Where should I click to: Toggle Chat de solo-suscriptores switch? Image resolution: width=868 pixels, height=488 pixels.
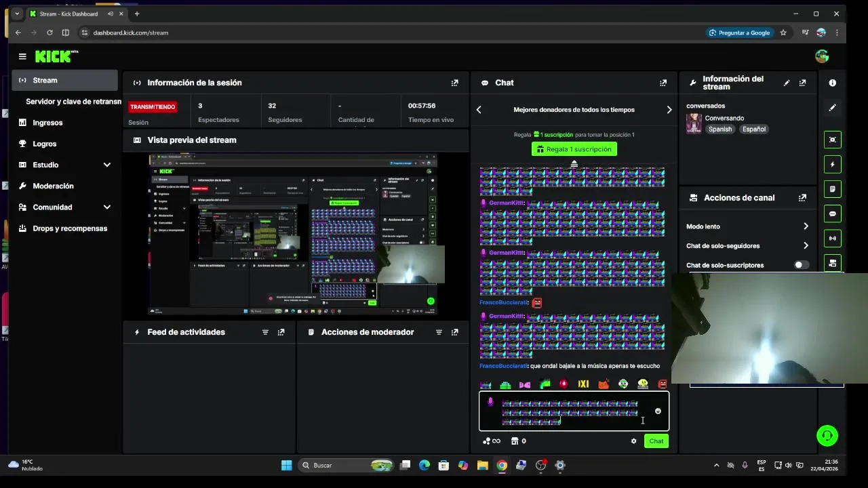point(802,265)
